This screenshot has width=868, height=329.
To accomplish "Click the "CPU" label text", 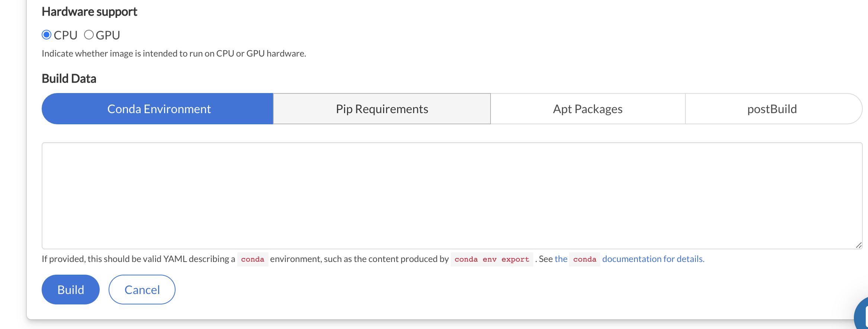I will click(x=65, y=35).
